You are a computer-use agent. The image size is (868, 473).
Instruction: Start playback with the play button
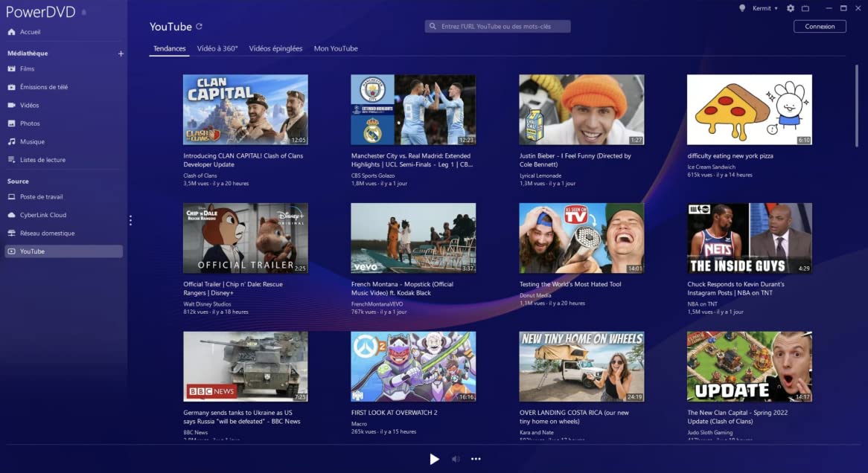(435, 459)
